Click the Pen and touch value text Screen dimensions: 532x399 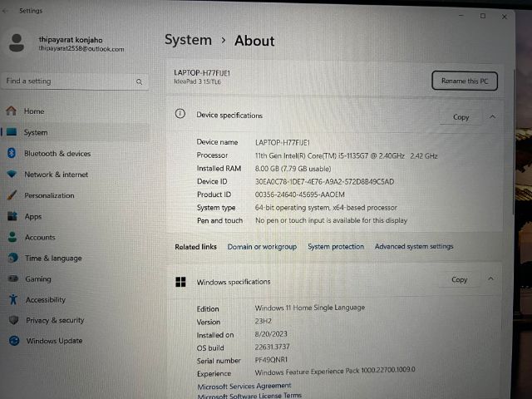[331, 220]
